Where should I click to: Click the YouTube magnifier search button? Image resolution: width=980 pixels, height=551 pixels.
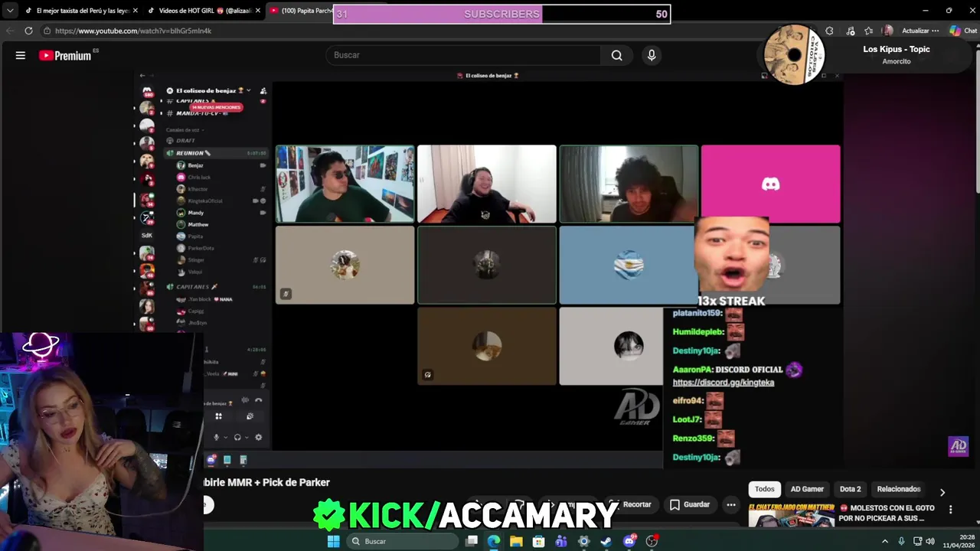pyautogui.click(x=616, y=55)
